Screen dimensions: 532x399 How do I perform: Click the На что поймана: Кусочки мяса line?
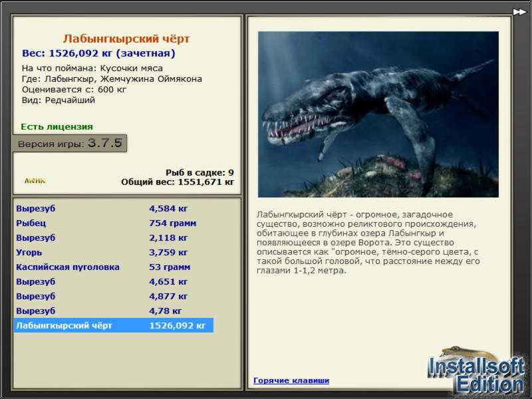92,68
